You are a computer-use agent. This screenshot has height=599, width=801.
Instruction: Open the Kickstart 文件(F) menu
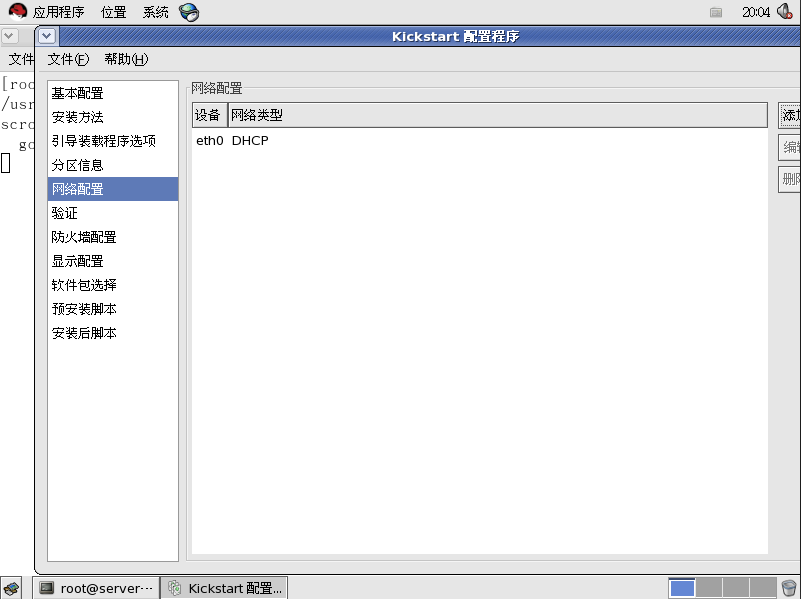coord(68,59)
